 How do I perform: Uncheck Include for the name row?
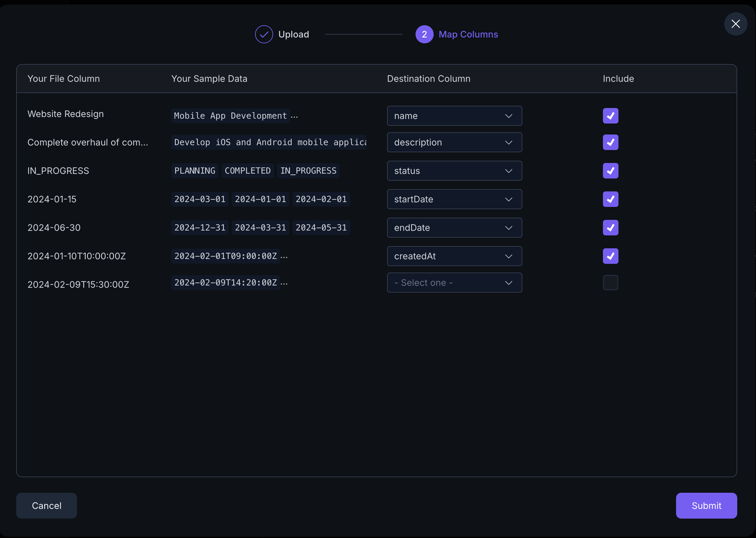[610, 116]
